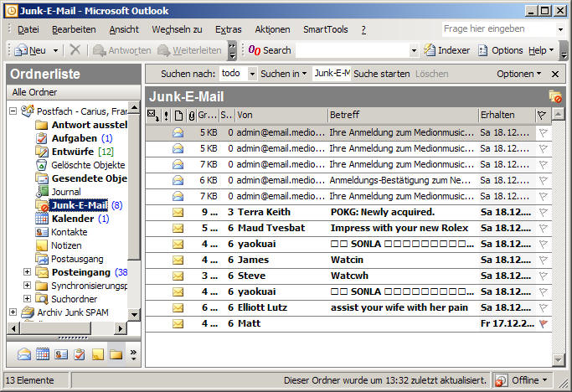
Task: Open Calendar view in navigation bar
Action: point(43,354)
